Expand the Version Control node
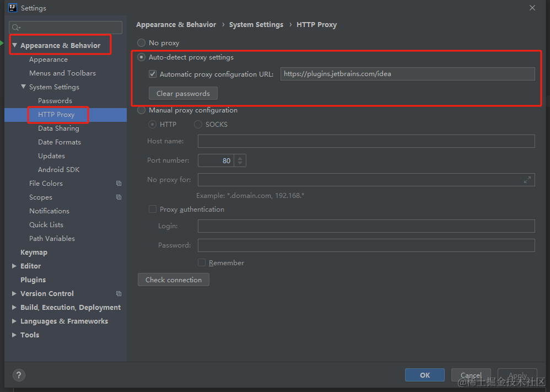550x392 pixels. click(x=14, y=293)
